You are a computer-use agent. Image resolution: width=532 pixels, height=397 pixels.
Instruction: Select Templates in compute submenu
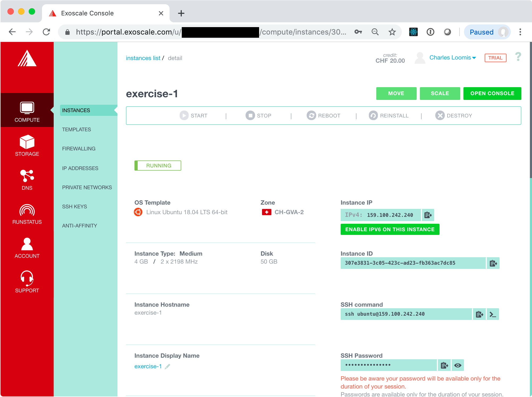pyautogui.click(x=77, y=129)
